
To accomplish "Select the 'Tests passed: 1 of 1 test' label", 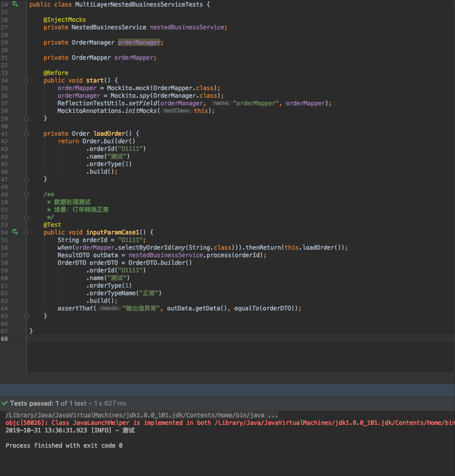I will pos(46,403).
